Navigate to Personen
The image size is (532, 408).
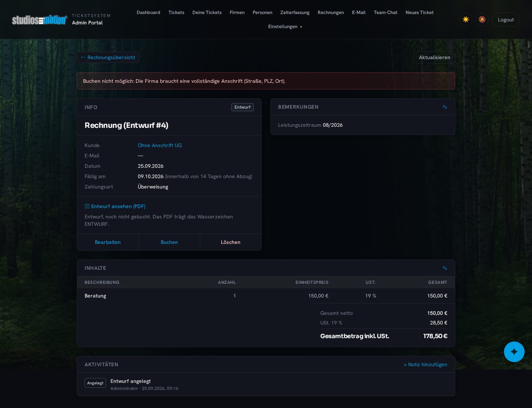click(x=263, y=13)
